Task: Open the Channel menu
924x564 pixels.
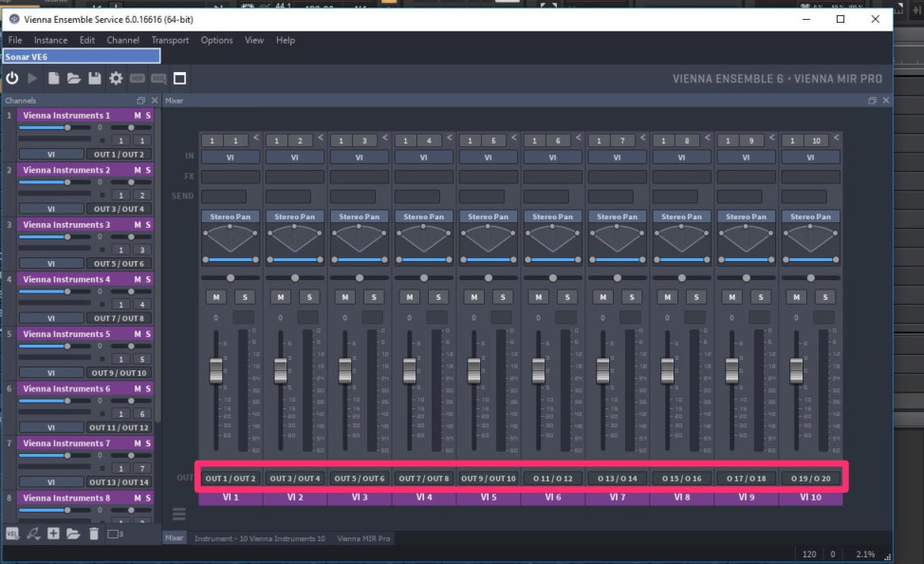Action: click(122, 40)
